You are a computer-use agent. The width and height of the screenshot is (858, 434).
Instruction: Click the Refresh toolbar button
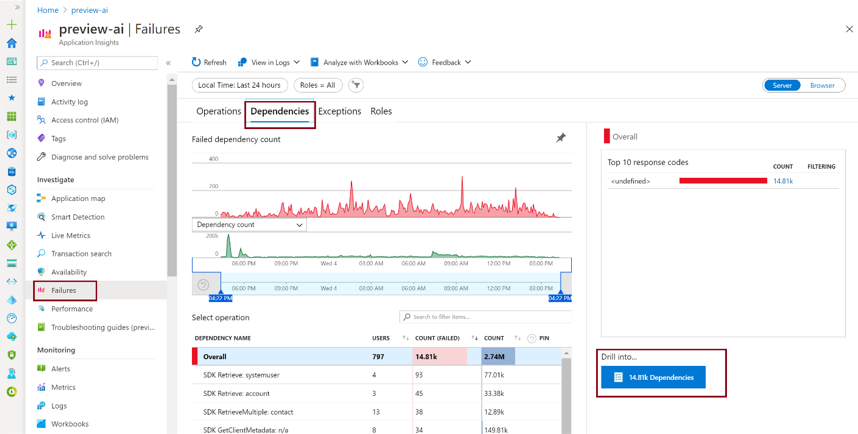pos(208,62)
